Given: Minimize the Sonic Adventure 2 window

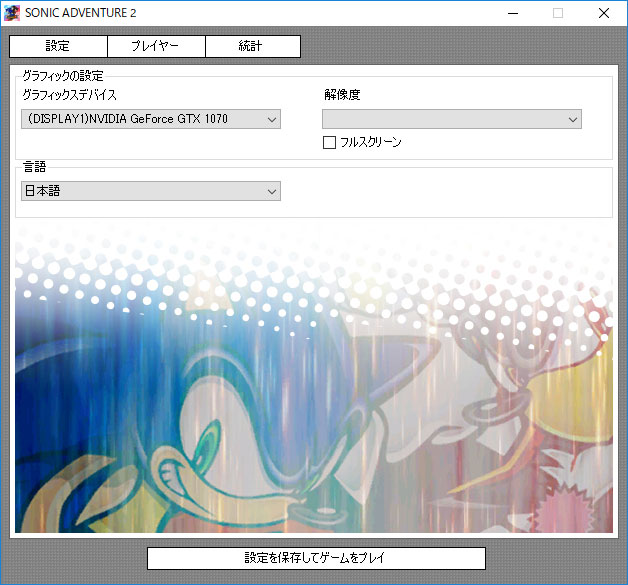Looking at the screenshot, I should click(513, 13).
